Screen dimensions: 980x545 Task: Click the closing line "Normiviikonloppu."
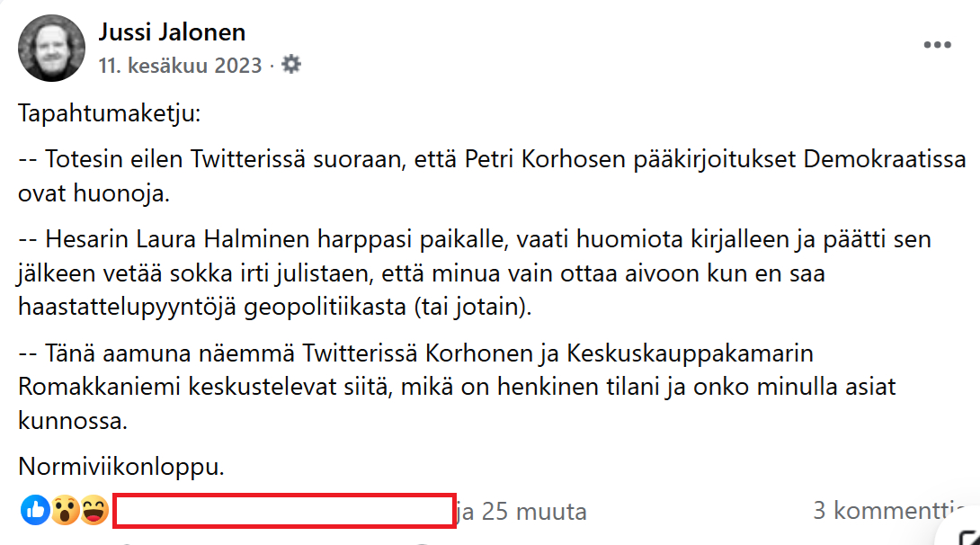coord(120,468)
